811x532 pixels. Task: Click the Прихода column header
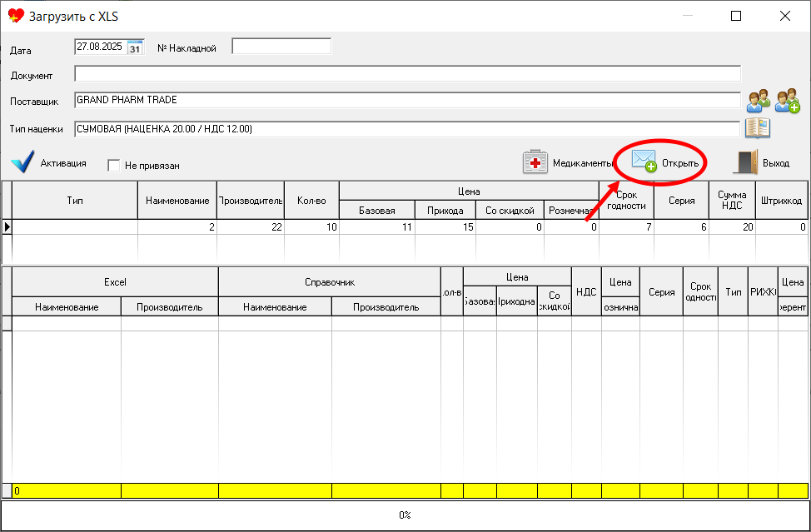445,210
